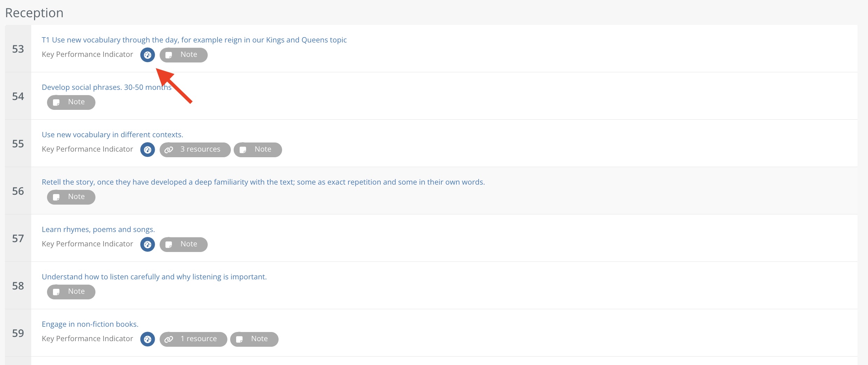Screen dimensions: 868x365
Task: Open Engage in non-fiction books link
Action: 90,324
